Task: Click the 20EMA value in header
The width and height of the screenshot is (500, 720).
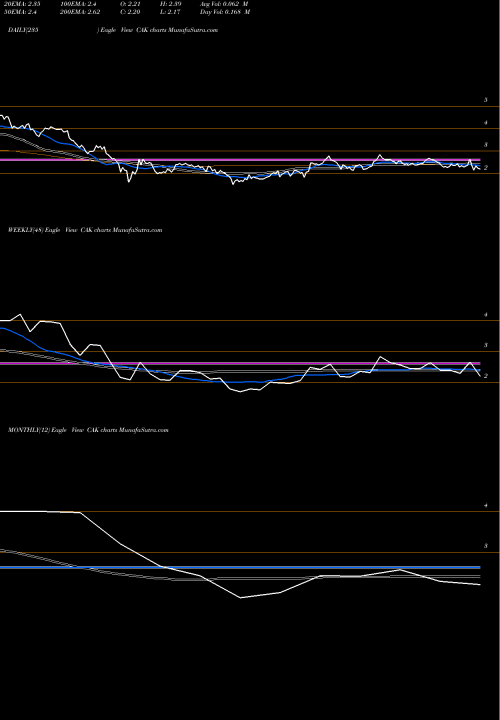Action: click(21, 4)
